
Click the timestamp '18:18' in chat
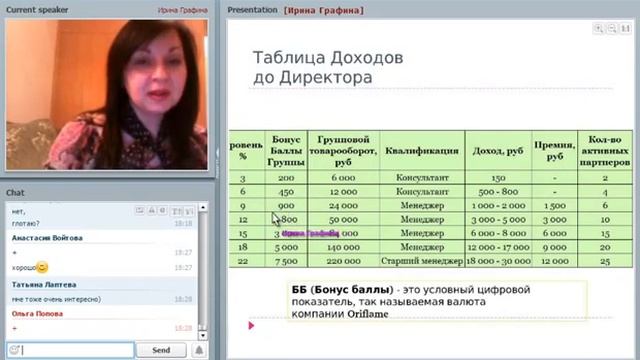[x=183, y=223]
